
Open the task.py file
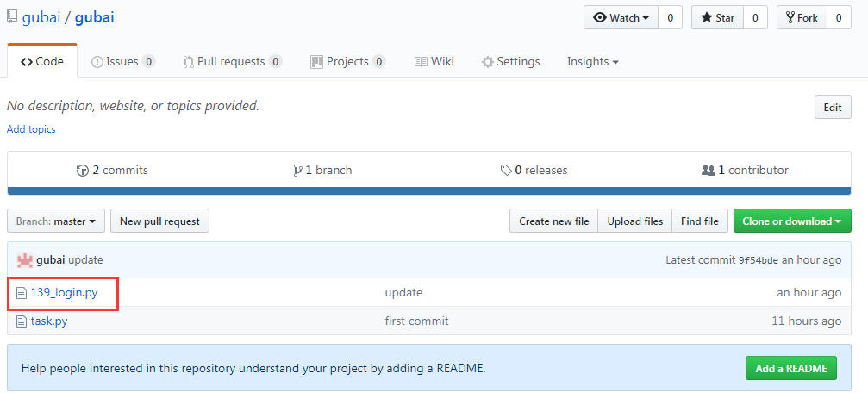pyautogui.click(x=49, y=321)
